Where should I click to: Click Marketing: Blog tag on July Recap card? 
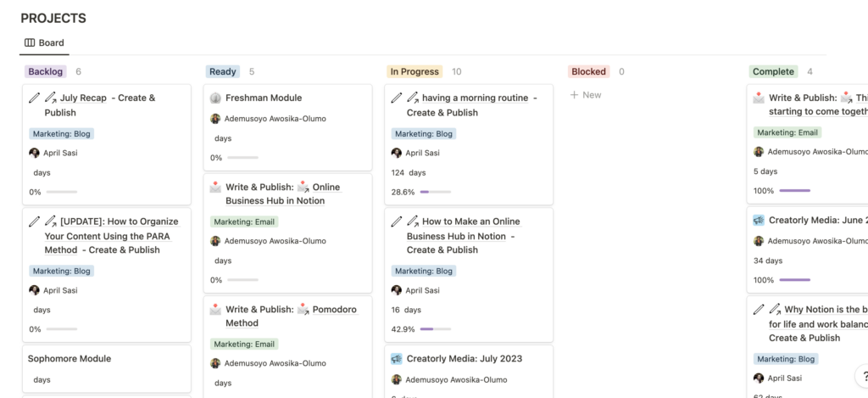(x=62, y=133)
